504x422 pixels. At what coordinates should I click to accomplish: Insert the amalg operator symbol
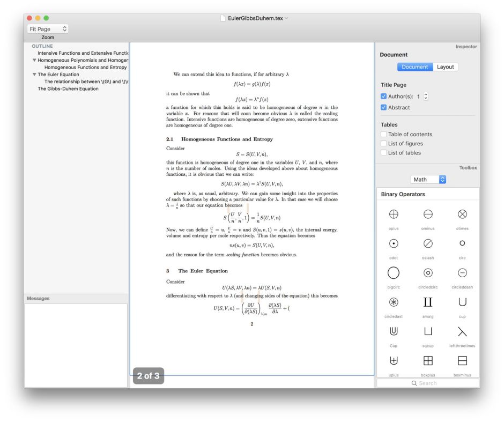[428, 302]
